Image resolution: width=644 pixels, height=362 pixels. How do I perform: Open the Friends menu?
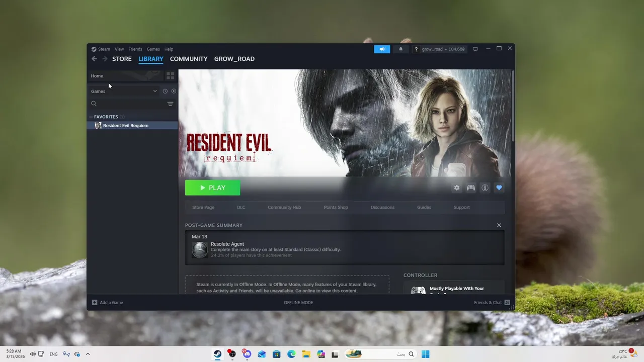click(x=135, y=49)
